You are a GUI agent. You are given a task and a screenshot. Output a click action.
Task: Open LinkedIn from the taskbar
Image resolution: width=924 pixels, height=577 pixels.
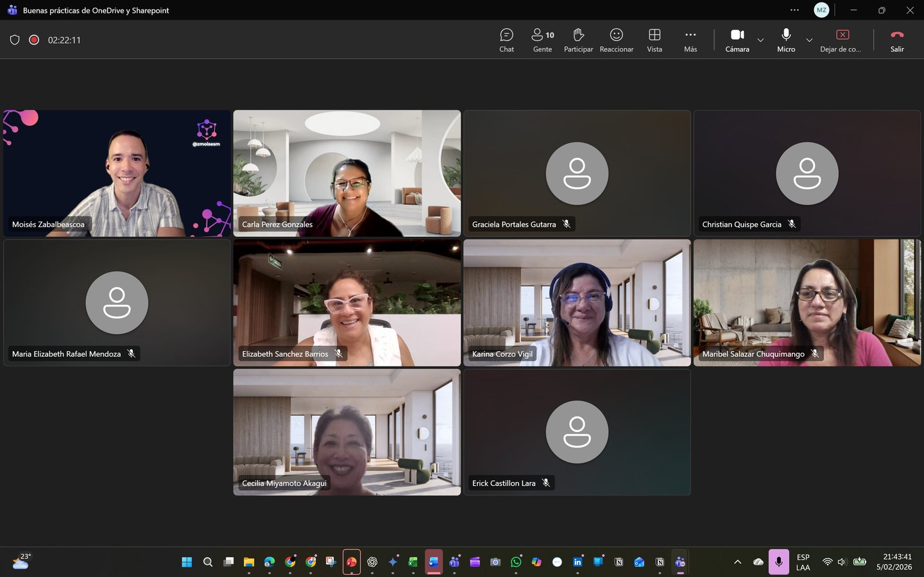pyautogui.click(x=577, y=562)
